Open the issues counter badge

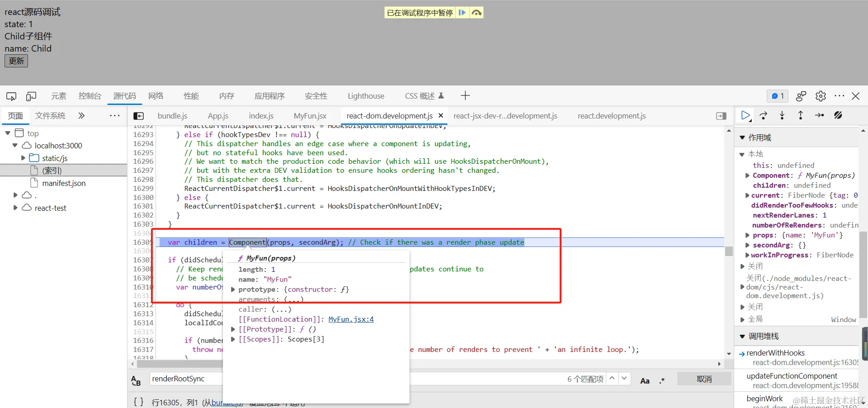778,96
